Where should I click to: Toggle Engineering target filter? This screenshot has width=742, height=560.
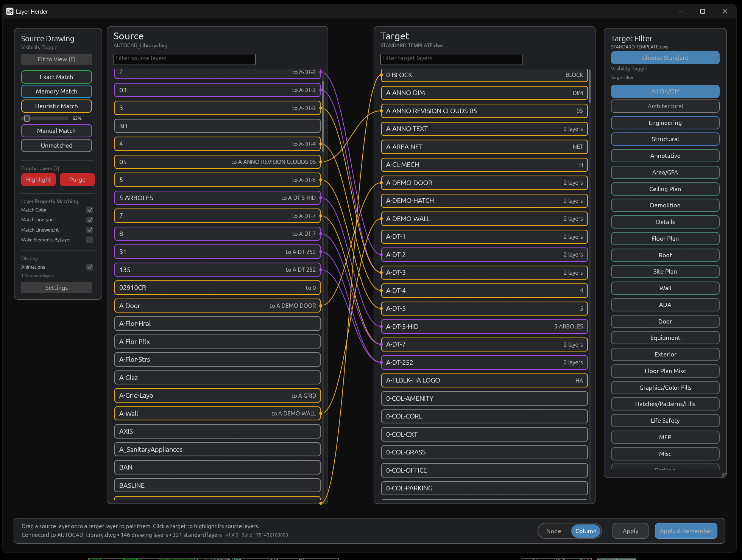click(665, 123)
